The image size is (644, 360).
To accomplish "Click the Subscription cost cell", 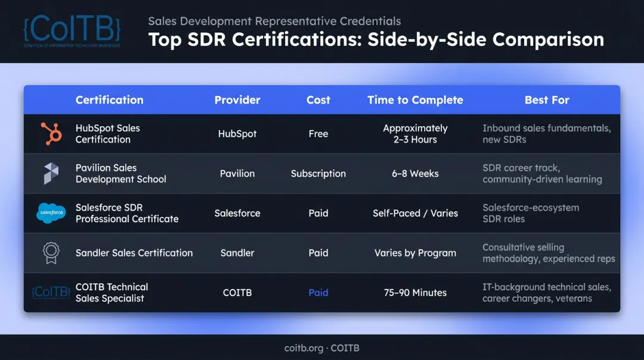I will pyautogui.click(x=318, y=174).
